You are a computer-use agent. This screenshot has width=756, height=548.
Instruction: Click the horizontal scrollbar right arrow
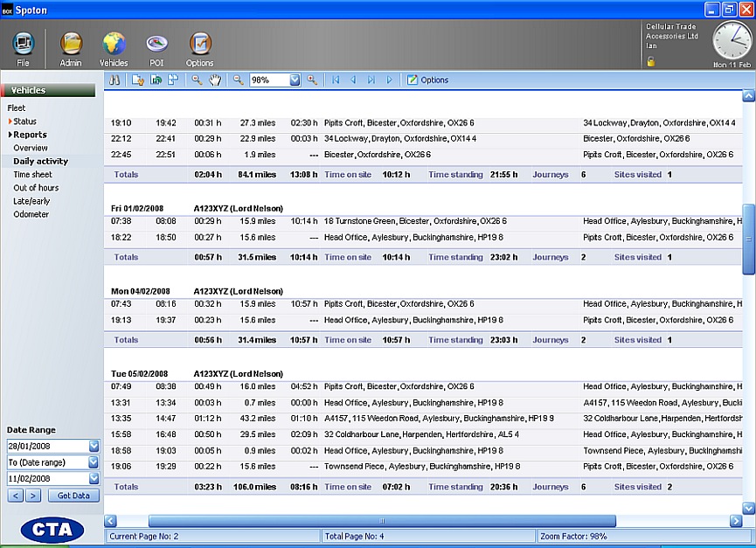pos(735,521)
